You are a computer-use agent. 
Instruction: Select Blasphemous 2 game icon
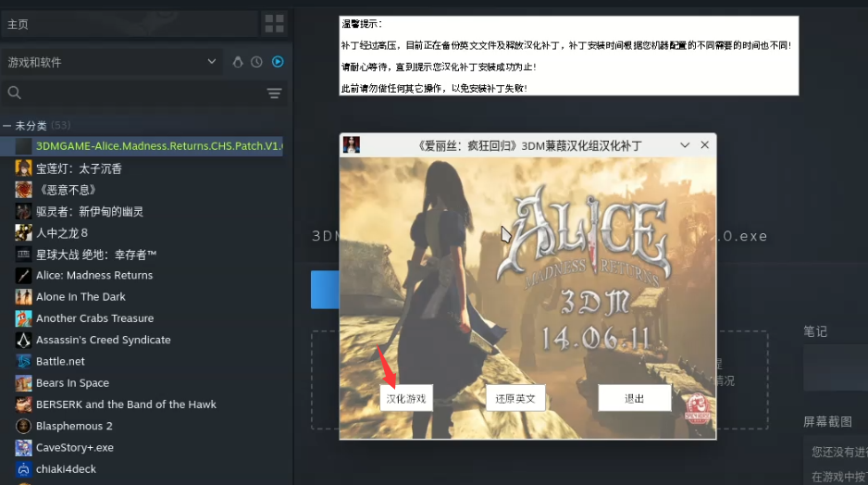coord(23,426)
